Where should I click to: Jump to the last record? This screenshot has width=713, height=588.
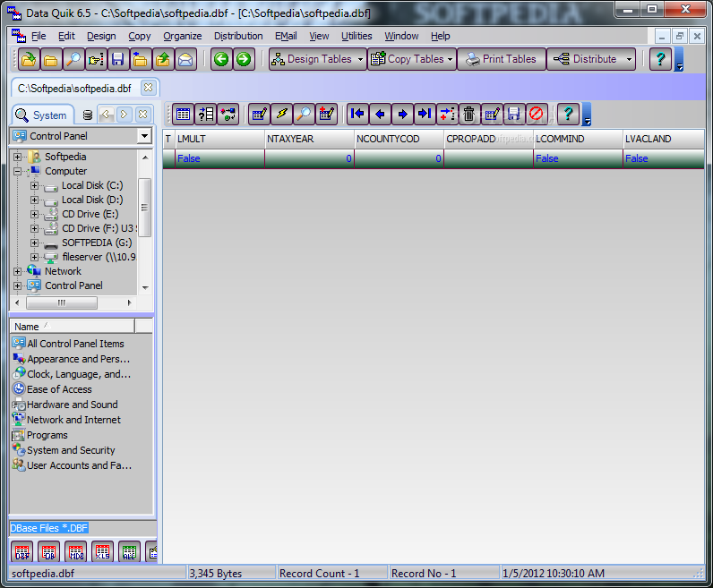[x=425, y=114]
